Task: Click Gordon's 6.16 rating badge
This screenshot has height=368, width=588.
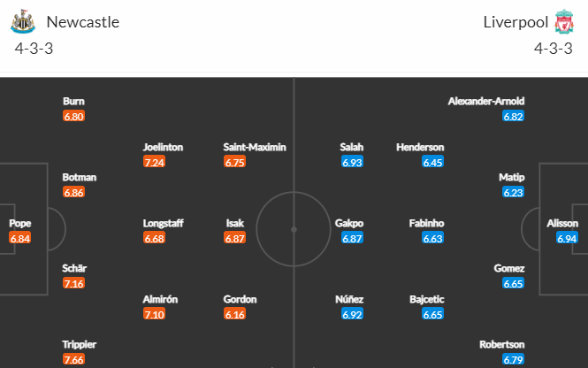Action: [234, 314]
